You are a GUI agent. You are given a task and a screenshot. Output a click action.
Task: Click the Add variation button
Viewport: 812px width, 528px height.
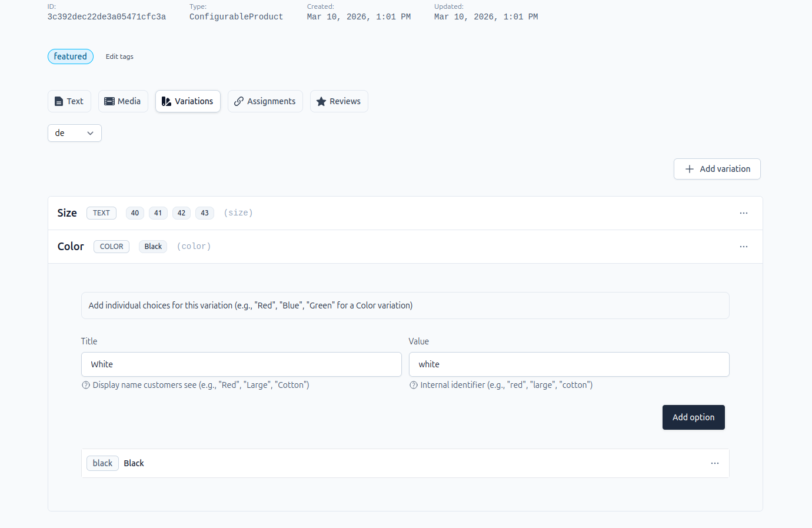717,169
